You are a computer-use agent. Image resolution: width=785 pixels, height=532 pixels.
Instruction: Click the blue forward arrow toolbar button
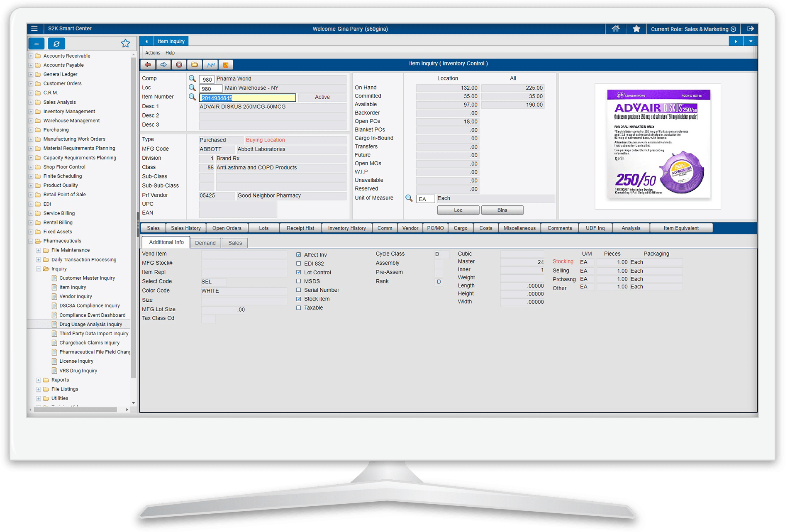[163, 65]
